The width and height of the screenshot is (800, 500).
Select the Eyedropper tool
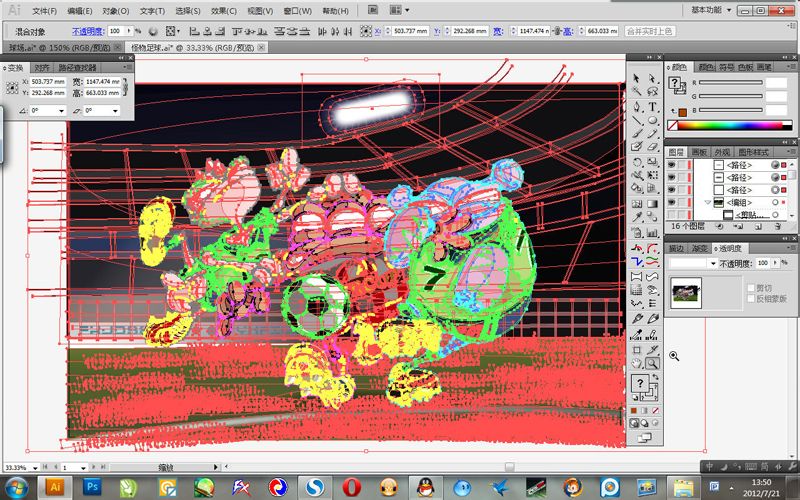(x=636, y=218)
